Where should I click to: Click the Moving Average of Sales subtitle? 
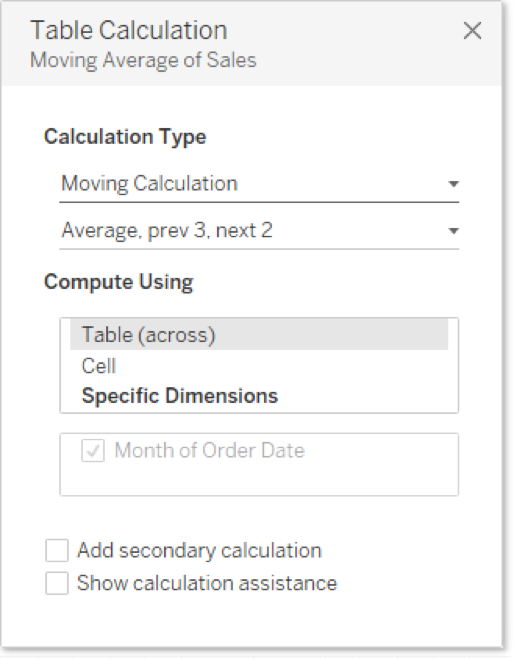coord(143,60)
